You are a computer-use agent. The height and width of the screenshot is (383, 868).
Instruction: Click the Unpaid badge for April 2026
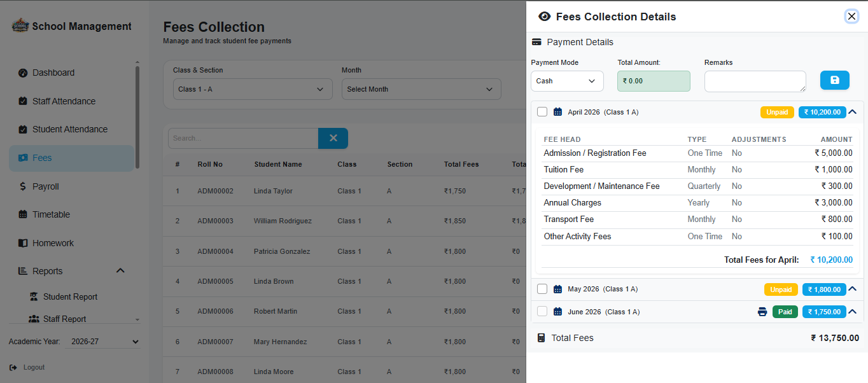pyautogui.click(x=777, y=112)
